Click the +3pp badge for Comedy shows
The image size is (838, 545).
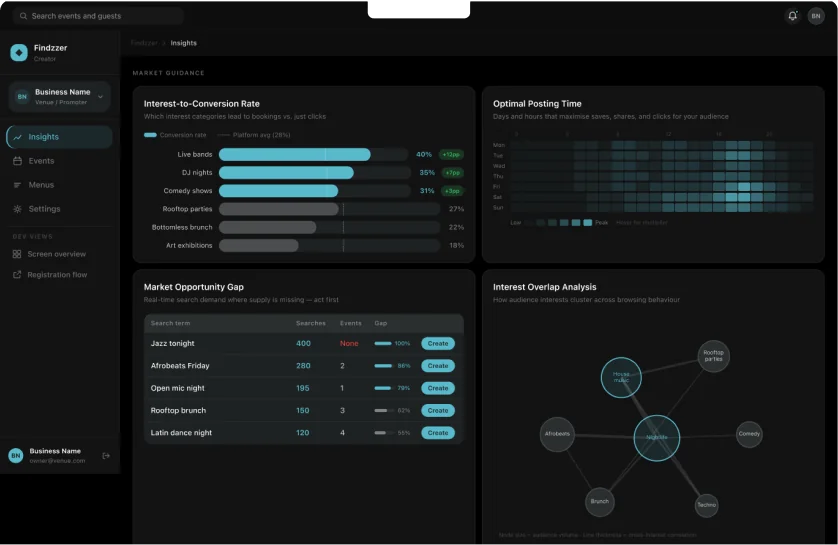click(452, 191)
